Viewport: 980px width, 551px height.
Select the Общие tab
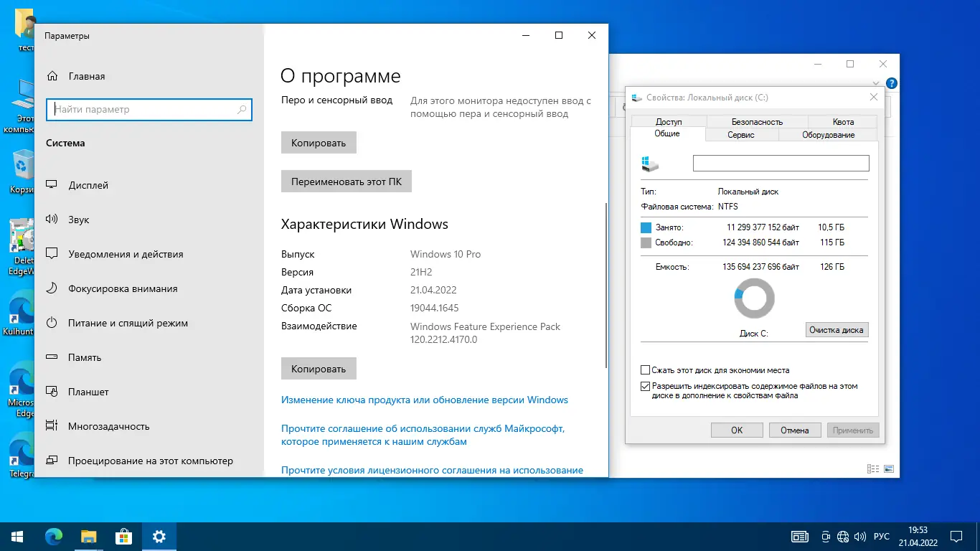click(x=667, y=134)
